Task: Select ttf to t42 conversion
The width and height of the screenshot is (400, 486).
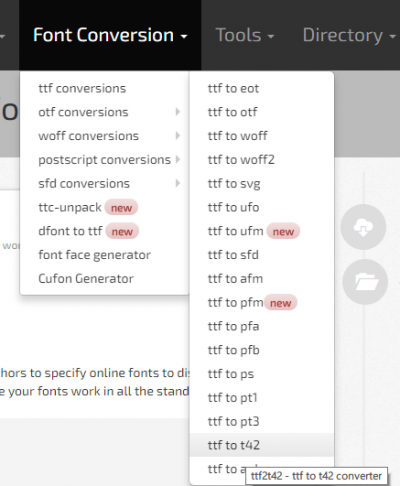Action: coord(262,445)
